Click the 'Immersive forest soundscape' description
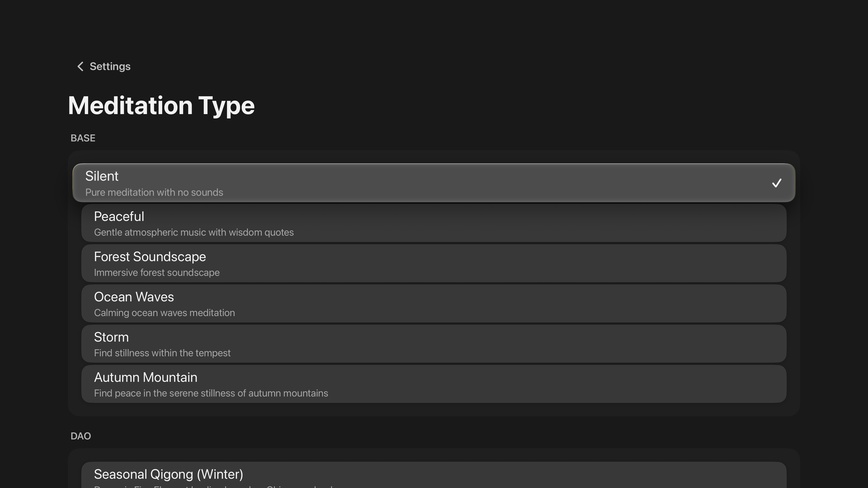The height and width of the screenshot is (488, 868). (x=157, y=272)
